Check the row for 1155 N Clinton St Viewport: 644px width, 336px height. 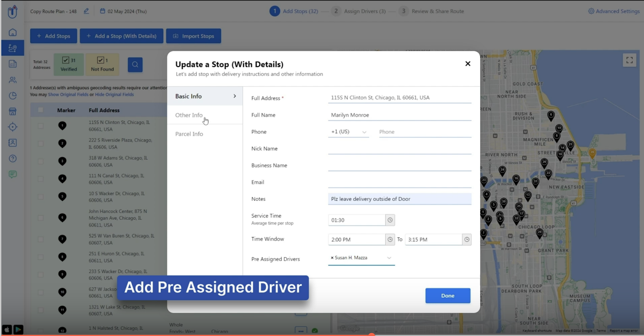coord(40,126)
